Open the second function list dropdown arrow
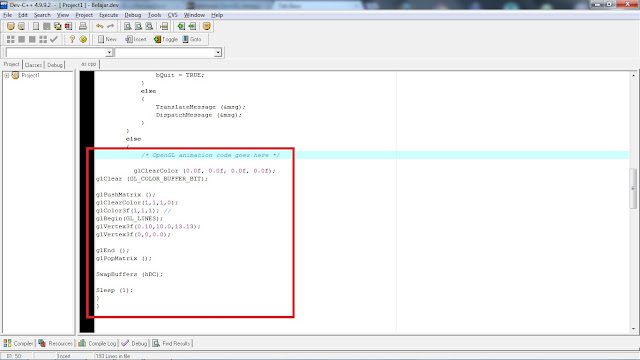Screen dimensions: 640x360 pyautogui.click(x=218, y=53)
